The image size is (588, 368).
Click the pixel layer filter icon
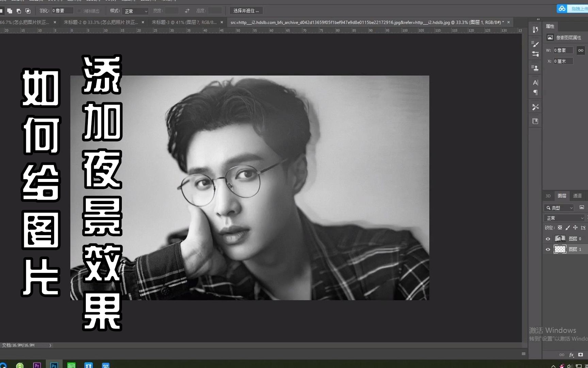coord(582,207)
